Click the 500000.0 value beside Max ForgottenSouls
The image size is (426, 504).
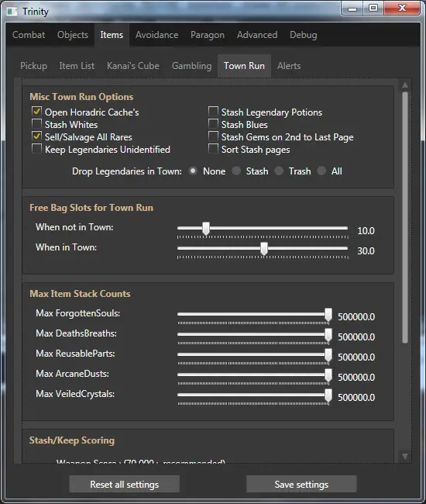356,317
